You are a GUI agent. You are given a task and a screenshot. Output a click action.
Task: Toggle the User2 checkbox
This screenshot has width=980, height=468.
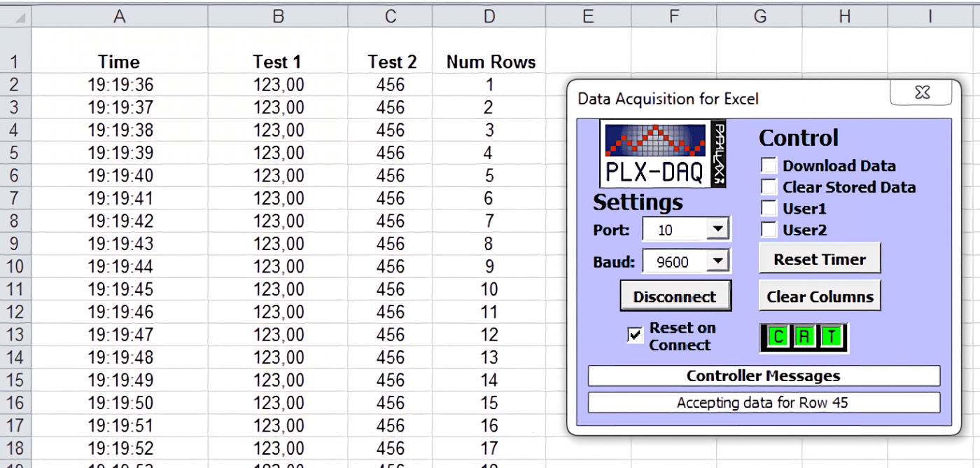[769, 230]
